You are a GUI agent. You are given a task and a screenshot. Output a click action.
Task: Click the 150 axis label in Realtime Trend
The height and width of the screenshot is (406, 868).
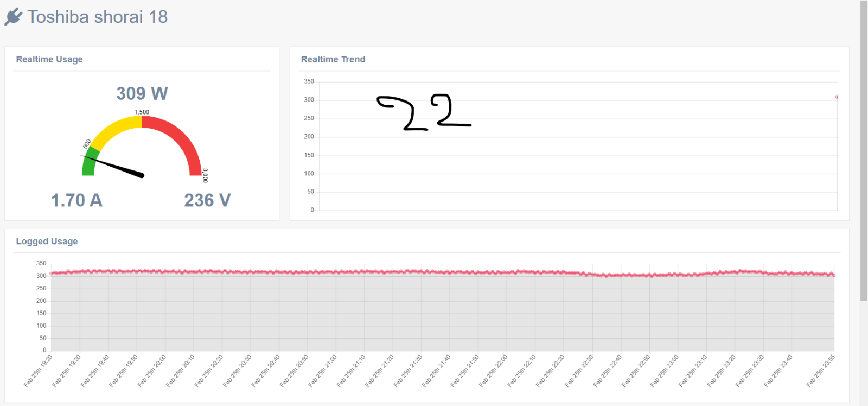(309, 155)
